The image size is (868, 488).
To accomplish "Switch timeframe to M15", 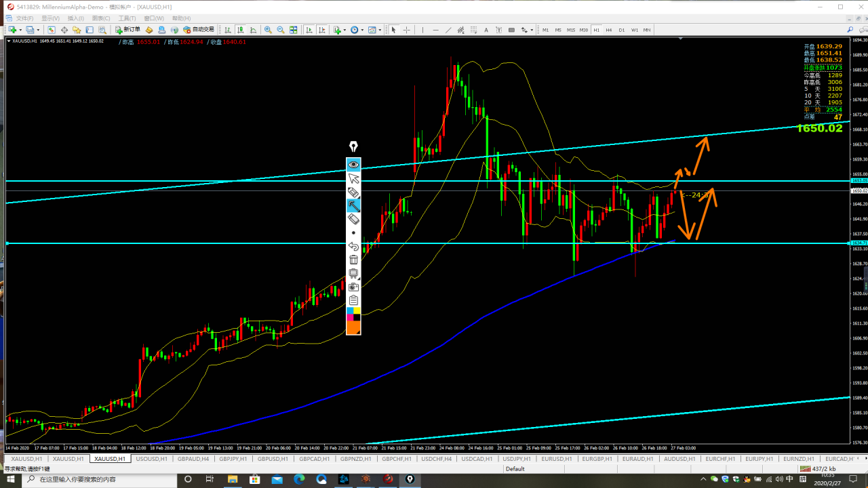I will click(x=571, y=30).
